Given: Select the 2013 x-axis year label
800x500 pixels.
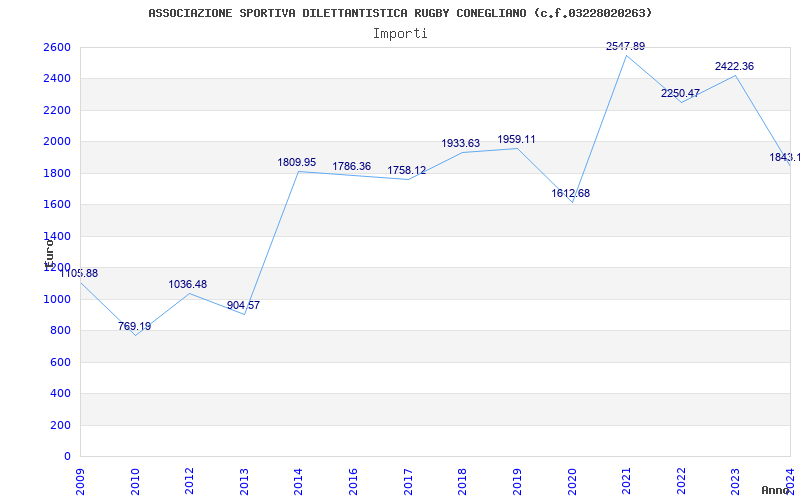Looking at the screenshot, I should 244,482.
